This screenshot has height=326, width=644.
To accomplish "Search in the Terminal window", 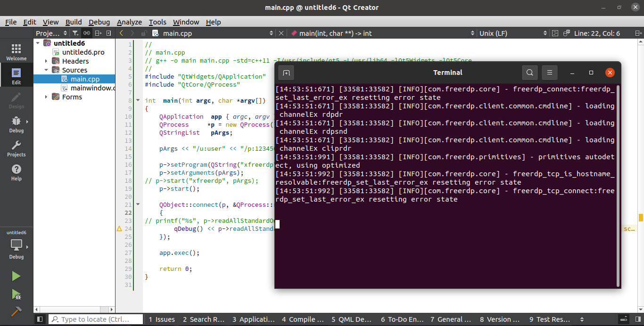I will click(530, 73).
